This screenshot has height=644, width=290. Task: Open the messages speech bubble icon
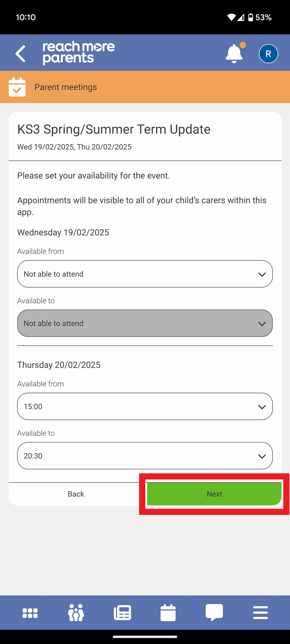point(214,613)
